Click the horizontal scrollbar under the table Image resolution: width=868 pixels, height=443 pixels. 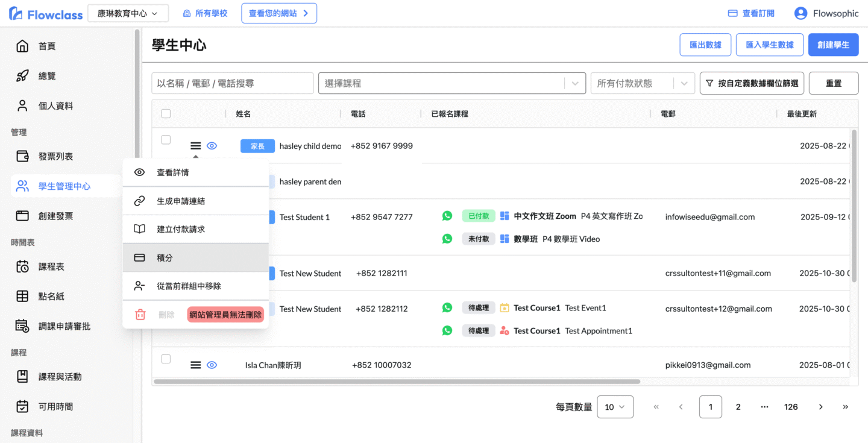click(x=397, y=382)
